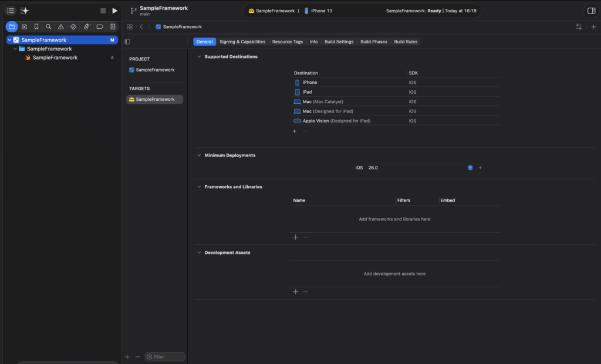Viewport: 601px width, 364px height.
Task: Collapse the Supported Destinations section
Action: 198,57
